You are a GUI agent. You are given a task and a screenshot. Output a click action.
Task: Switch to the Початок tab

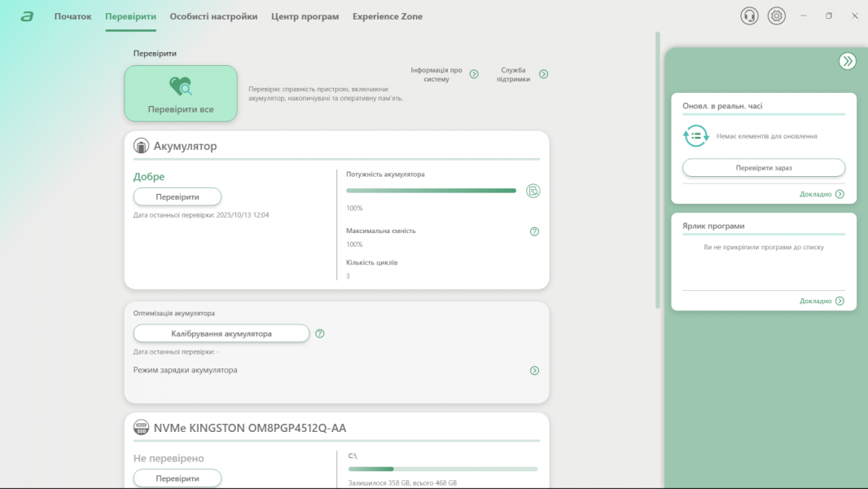pyautogui.click(x=72, y=16)
